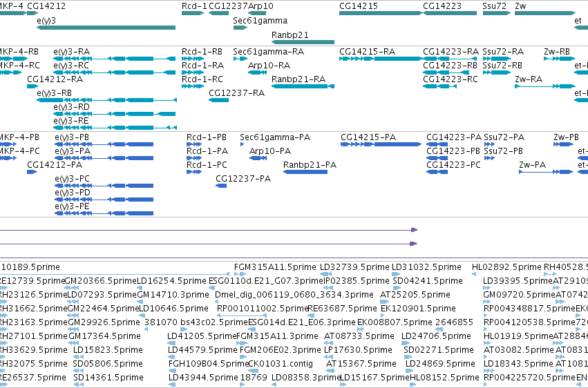Select transcript e(y)3-RD
Image resolution: width=588 pixels, height=388 pixels.
115,114
